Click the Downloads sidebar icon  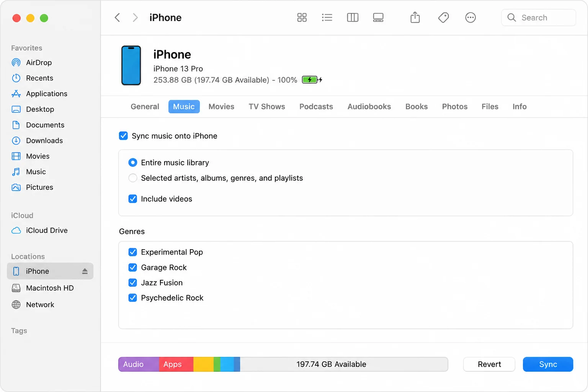click(x=16, y=140)
